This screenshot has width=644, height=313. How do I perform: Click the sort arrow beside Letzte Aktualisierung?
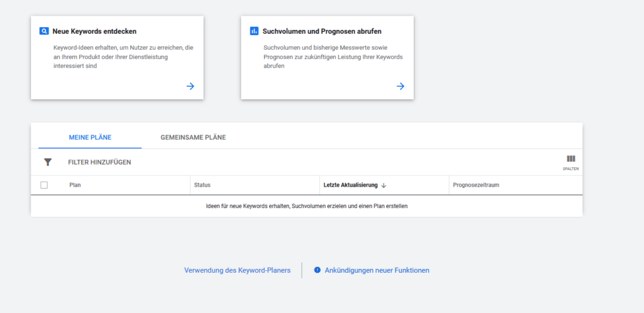384,185
